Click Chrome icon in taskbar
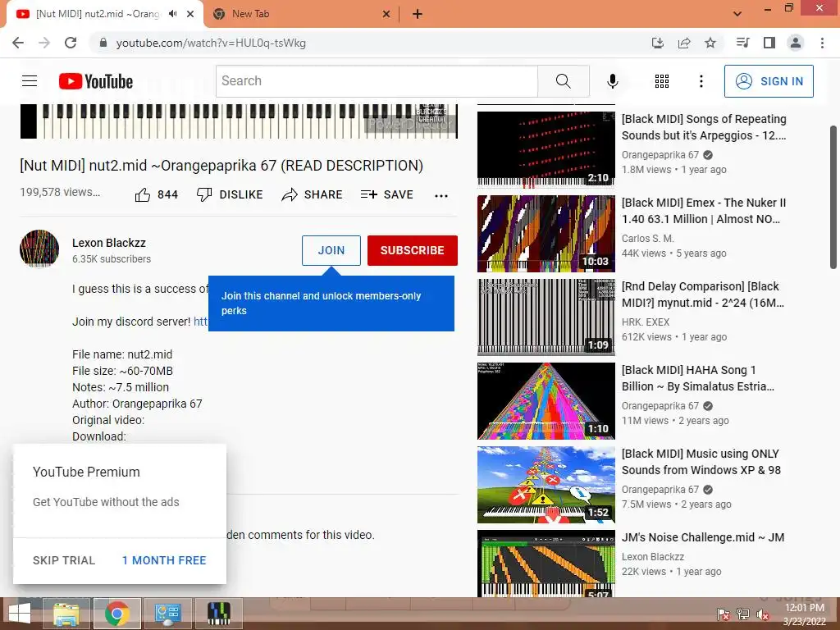The image size is (840, 630). (116, 614)
